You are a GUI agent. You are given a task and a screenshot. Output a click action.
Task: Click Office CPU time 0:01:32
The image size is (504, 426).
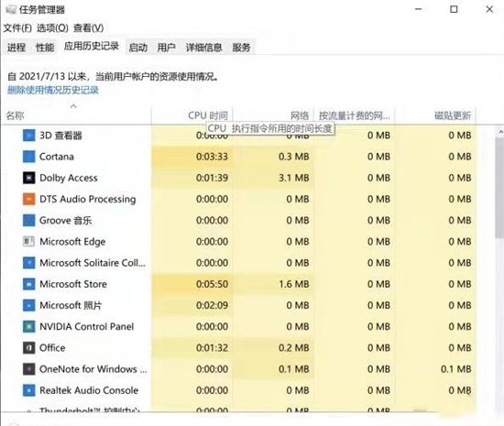point(212,347)
